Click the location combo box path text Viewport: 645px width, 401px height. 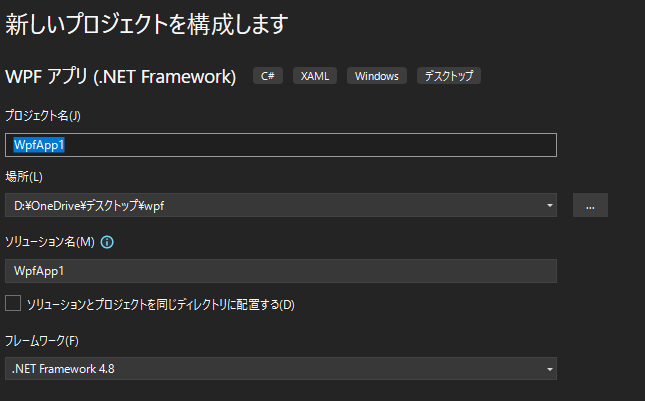(89, 206)
